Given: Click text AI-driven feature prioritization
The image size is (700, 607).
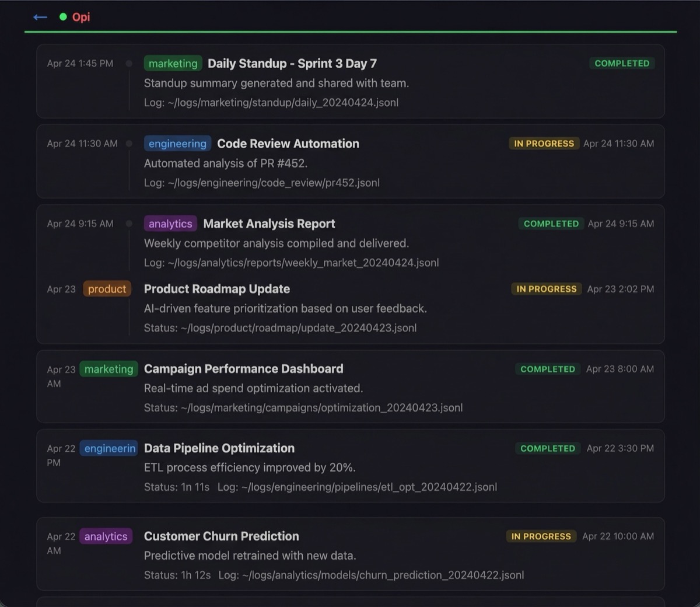Looking at the screenshot, I should click(x=285, y=308).
